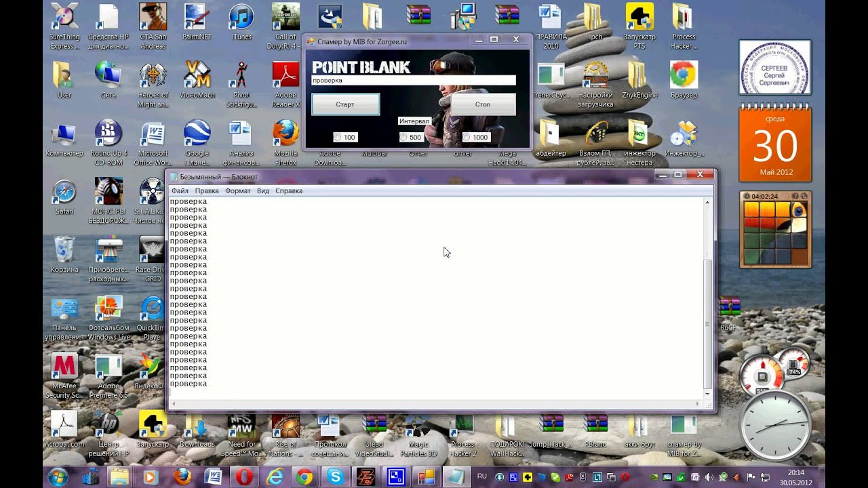Choose the 100 interval radio button

click(337, 137)
